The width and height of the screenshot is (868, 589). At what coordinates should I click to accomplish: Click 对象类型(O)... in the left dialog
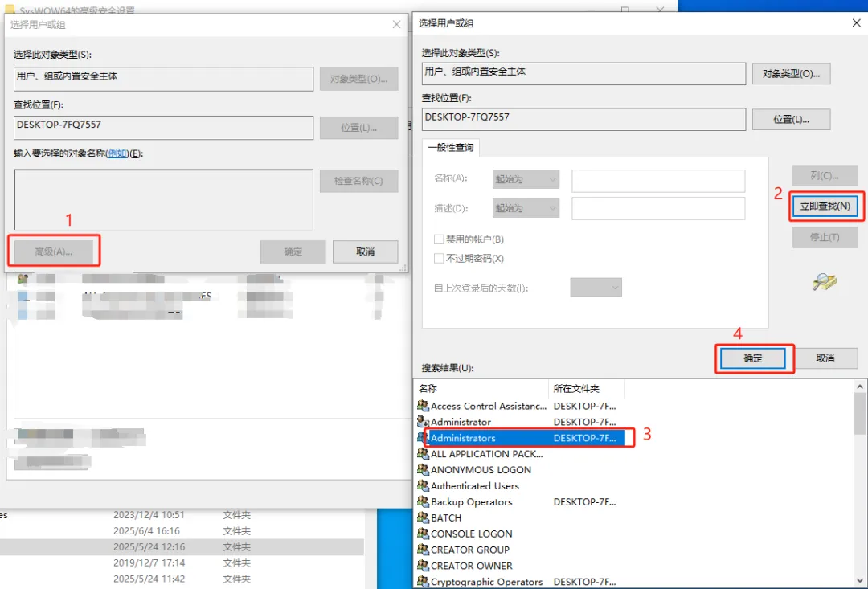point(358,79)
